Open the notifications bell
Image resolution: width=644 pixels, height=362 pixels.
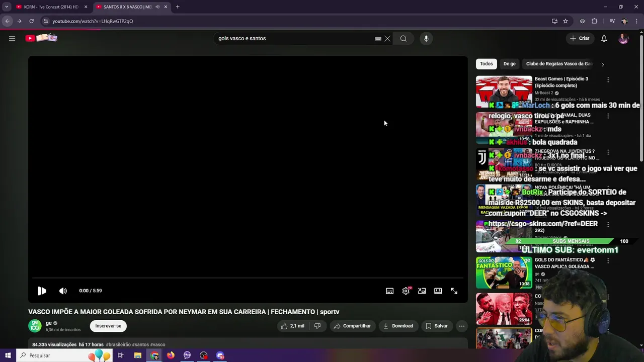tap(604, 38)
